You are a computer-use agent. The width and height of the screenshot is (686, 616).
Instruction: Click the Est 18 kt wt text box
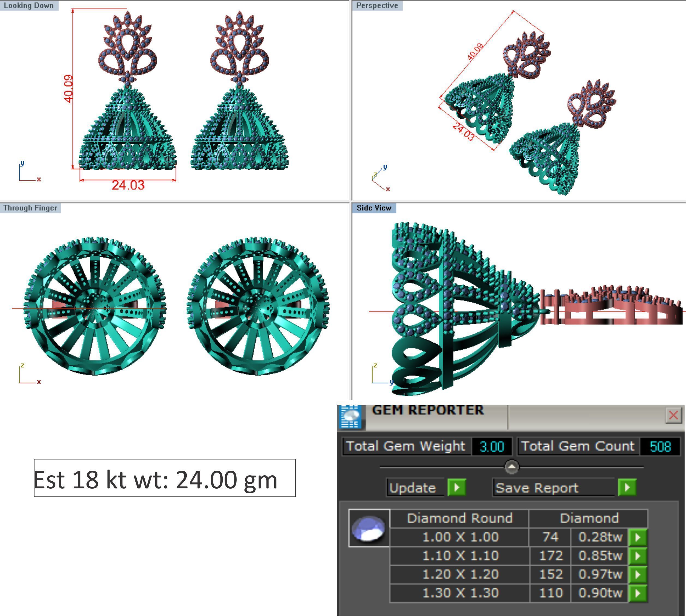[x=165, y=478]
